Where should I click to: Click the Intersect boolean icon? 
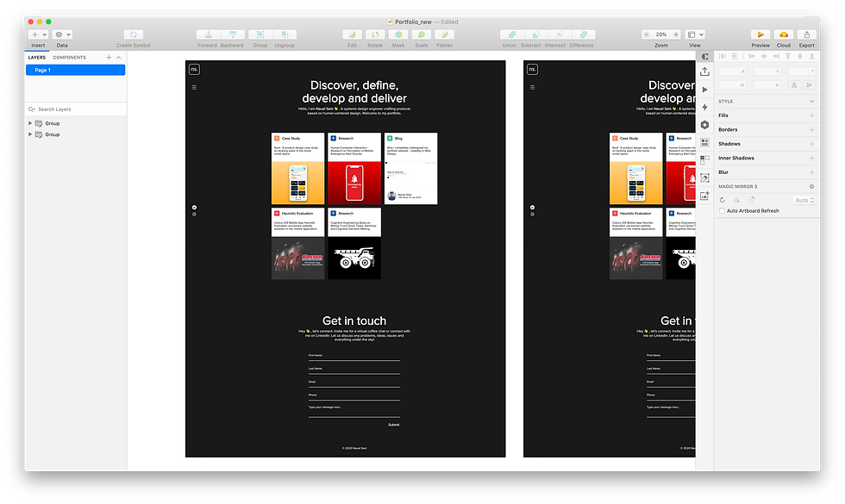559,34
